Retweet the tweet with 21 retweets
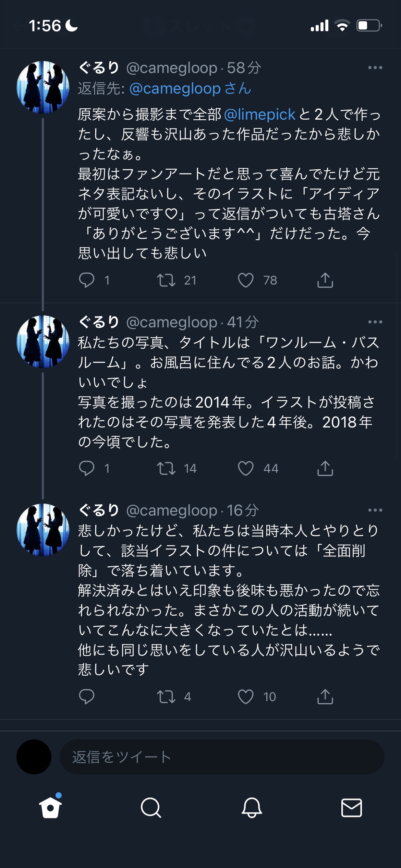 (x=166, y=280)
